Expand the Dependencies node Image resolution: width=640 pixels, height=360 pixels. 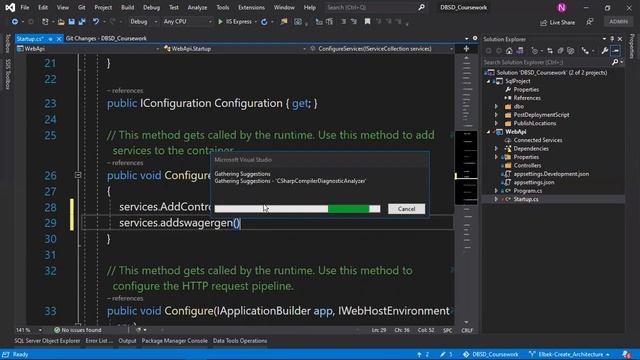point(496,149)
